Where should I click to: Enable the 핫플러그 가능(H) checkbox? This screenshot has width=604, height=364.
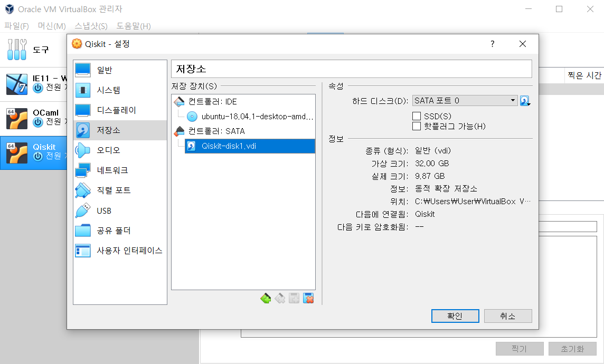coord(417,126)
